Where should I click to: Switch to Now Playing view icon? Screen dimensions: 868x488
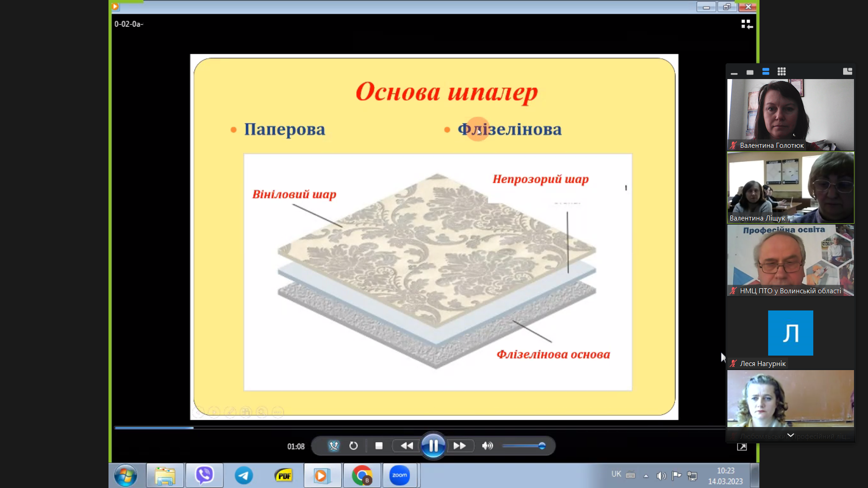point(746,24)
